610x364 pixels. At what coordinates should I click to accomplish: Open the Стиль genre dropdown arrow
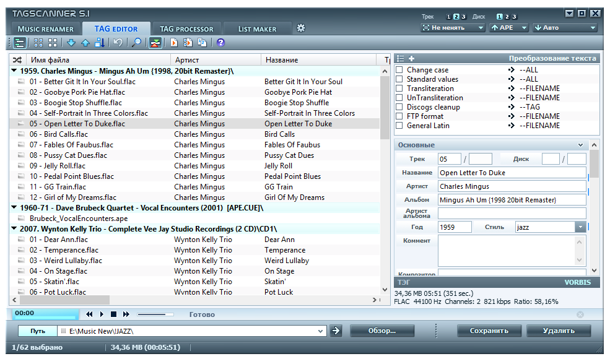click(x=580, y=227)
